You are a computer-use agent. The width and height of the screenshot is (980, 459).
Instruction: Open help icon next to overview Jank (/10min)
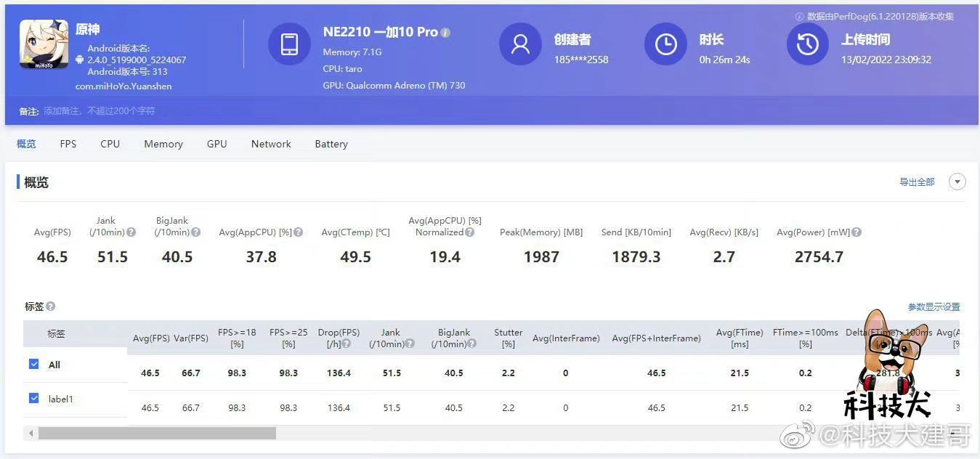131,232
